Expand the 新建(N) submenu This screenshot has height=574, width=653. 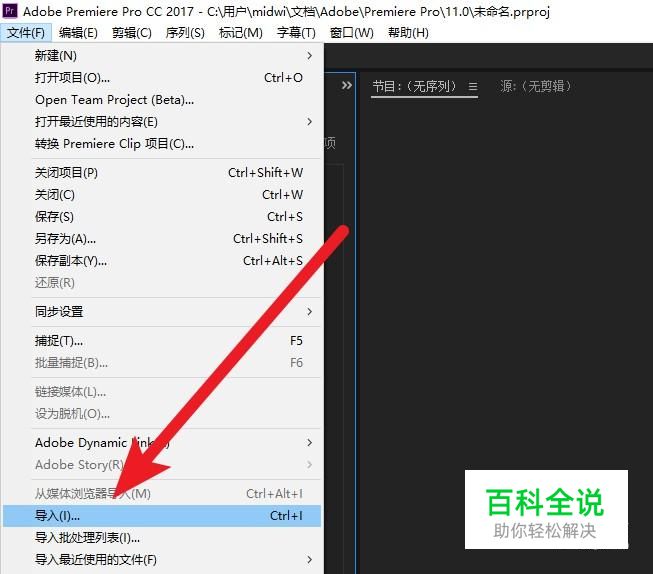click(x=162, y=55)
